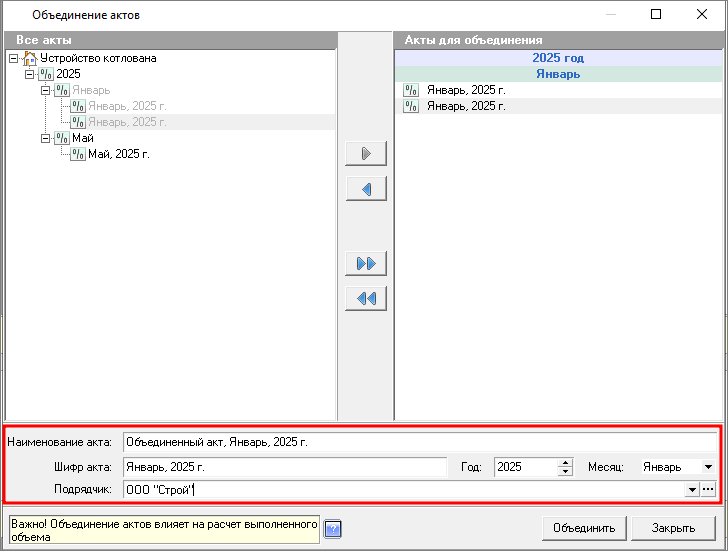Collapse the 2025 year tree node
This screenshot has width=728, height=551.
coord(29,74)
